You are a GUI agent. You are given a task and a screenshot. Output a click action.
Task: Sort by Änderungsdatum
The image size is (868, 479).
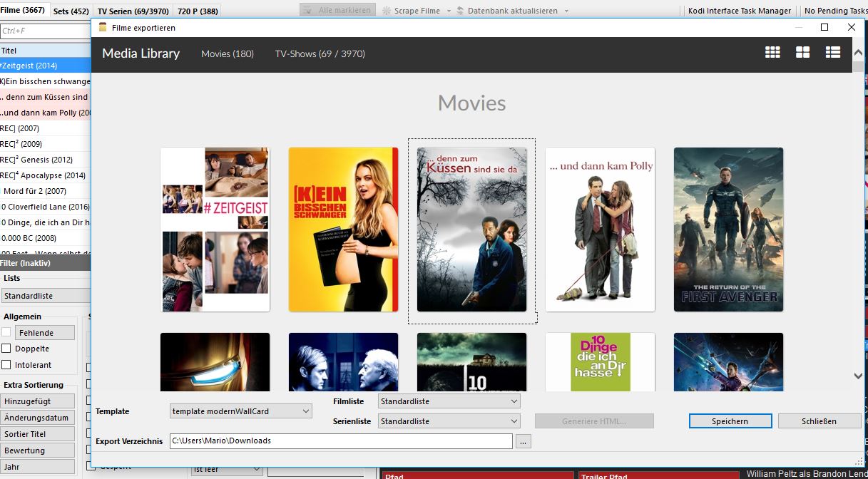pyautogui.click(x=37, y=418)
